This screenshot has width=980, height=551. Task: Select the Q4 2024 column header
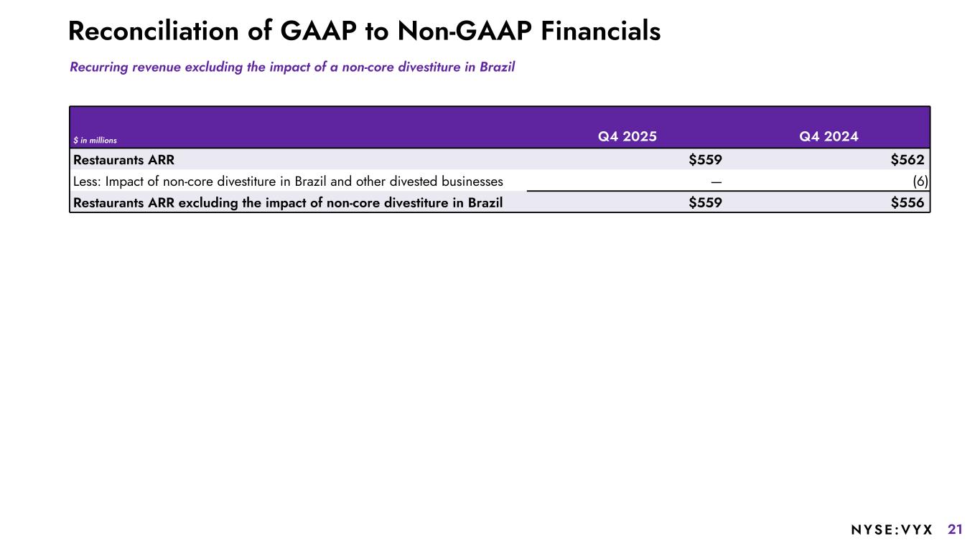(829, 136)
